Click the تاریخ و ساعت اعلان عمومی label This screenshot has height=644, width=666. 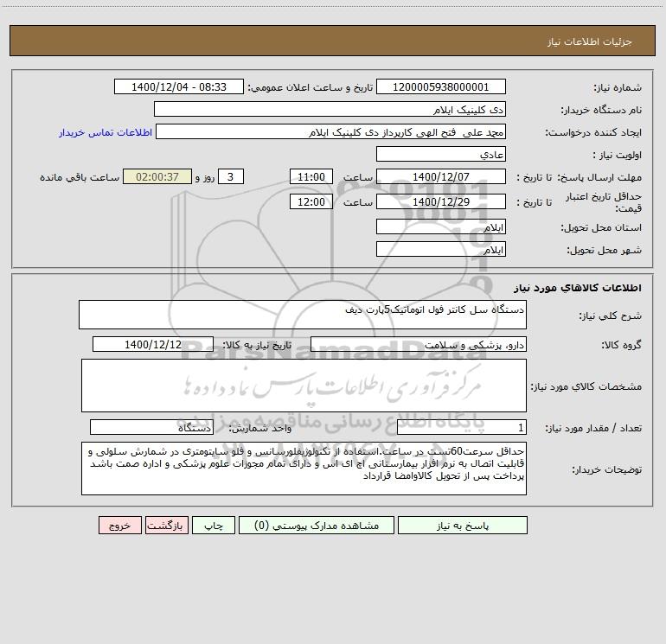point(310,87)
